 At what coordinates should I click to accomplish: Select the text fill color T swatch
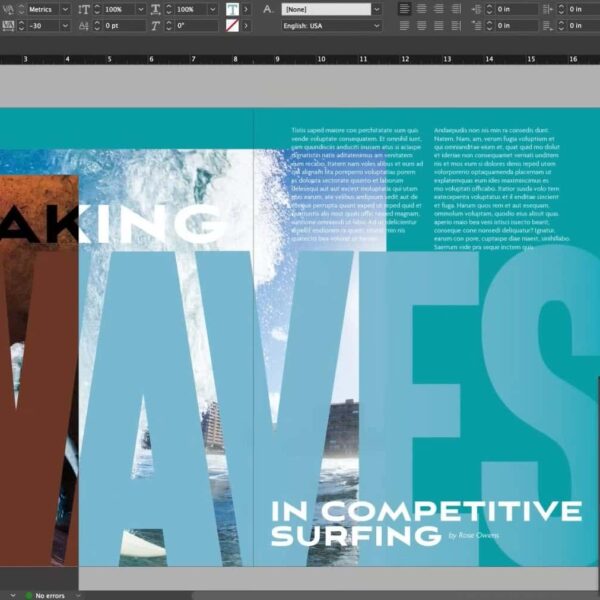pyautogui.click(x=232, y=9)
